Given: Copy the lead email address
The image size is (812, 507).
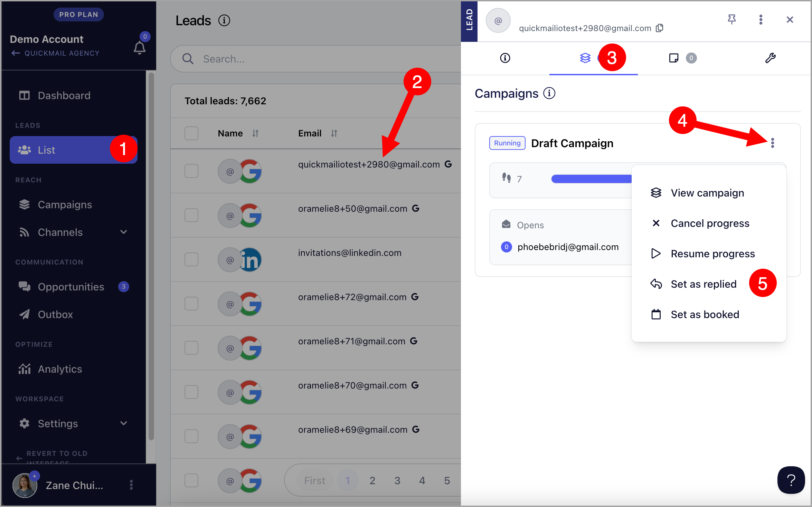Looking at the screenshot, I should point(660,28).
